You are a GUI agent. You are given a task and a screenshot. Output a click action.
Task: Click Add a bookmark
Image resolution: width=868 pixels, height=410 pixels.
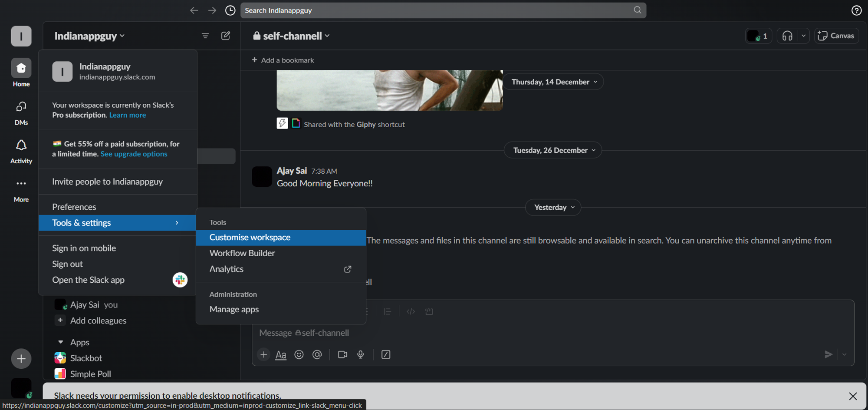click(x=283, y=60)
